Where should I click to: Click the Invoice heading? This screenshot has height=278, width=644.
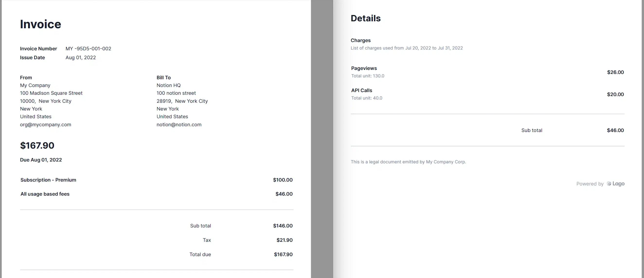(41, 24)
